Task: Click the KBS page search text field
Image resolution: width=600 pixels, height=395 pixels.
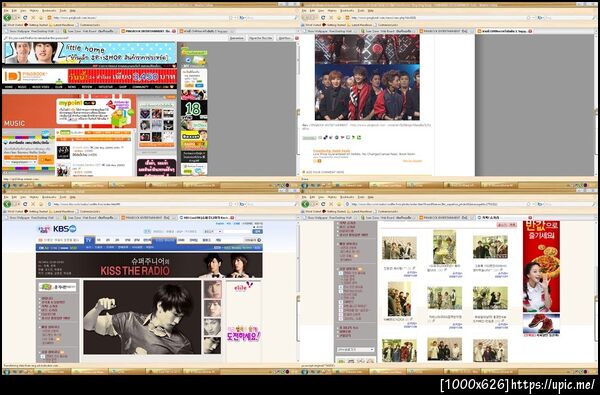Action: 237,231
